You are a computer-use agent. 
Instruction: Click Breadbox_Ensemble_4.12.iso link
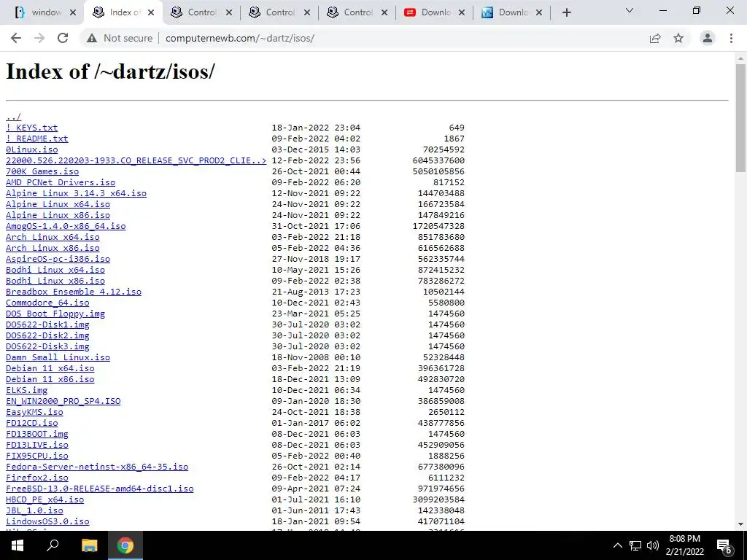(x=74, y=292)
